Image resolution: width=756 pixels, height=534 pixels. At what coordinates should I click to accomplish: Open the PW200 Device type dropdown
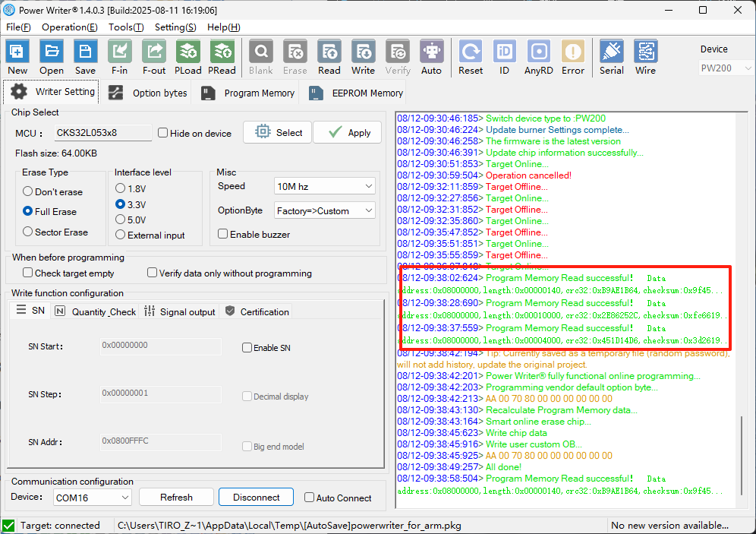coord(726,68)
